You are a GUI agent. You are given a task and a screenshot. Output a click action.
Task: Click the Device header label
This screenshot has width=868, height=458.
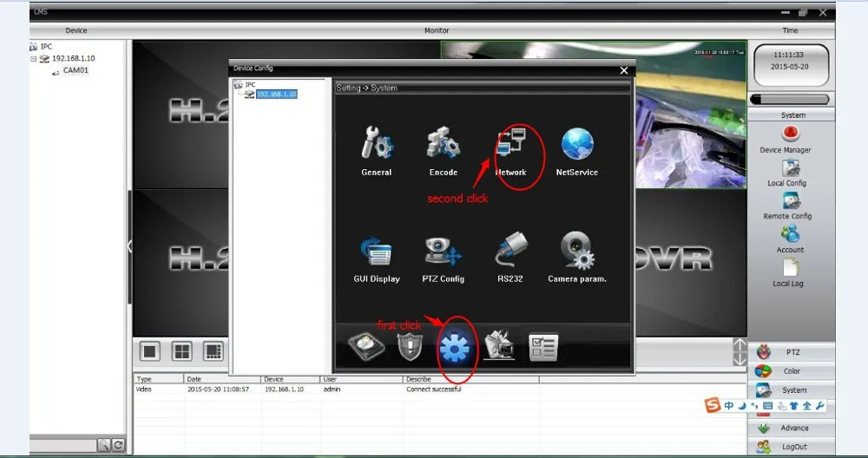(76, 31)
